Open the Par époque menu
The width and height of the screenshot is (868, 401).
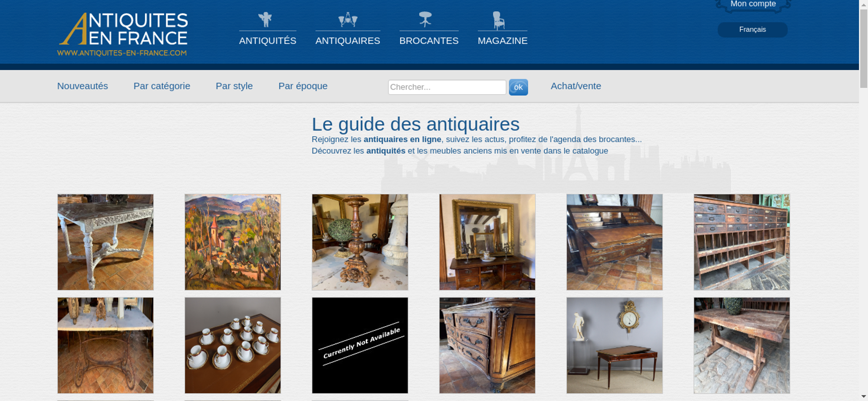(303, 86)
